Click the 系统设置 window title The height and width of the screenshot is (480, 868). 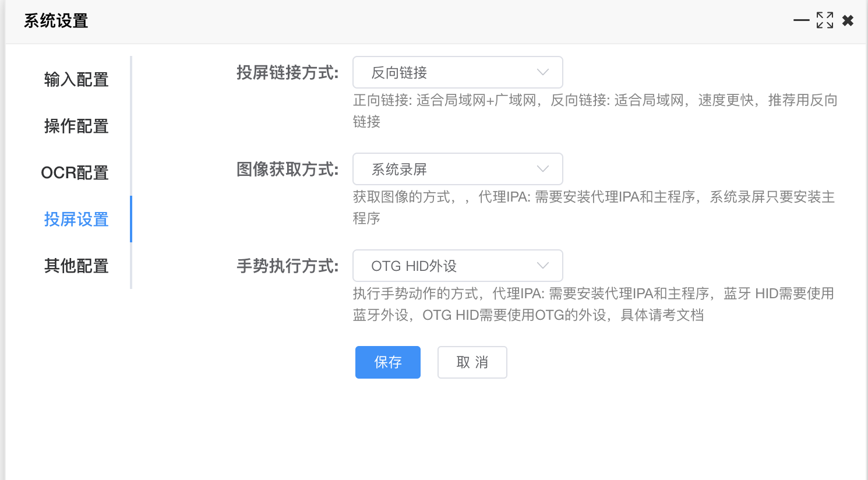[x=56, y=21]
